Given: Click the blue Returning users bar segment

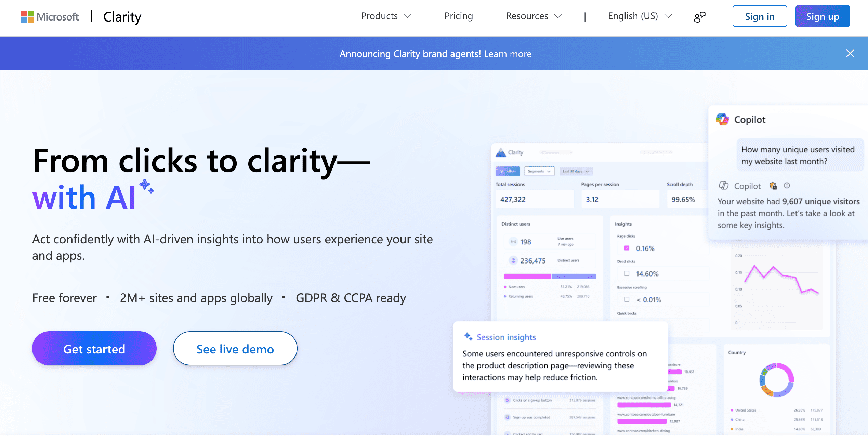Looking at the screenshot, I should (574, 276).
